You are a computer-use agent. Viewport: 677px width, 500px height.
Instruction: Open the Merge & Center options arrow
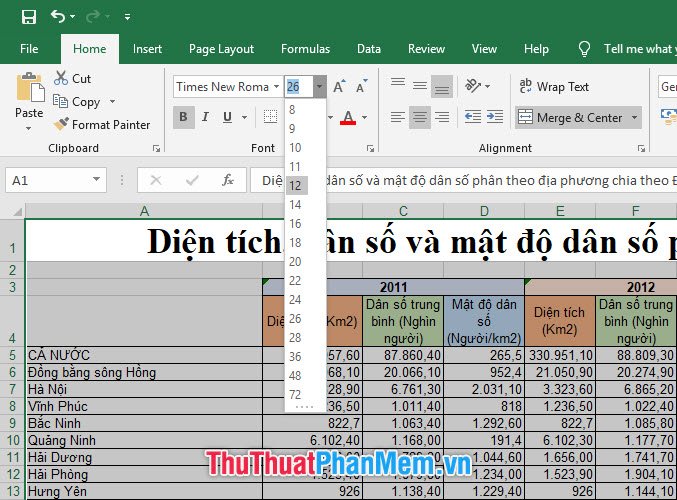(634, 117)
